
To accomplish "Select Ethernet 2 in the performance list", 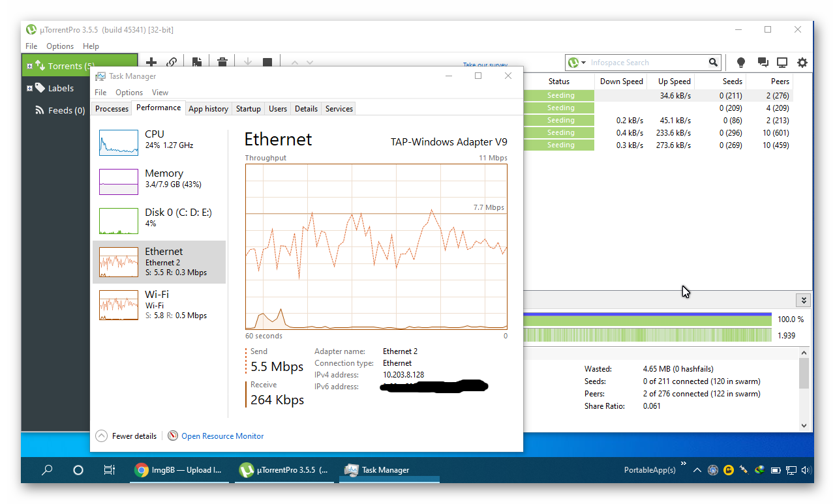I will coord(159,261).
